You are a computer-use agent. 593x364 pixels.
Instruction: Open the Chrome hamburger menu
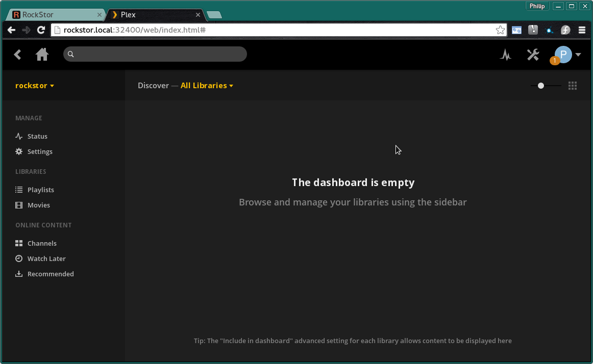coord(582,30)
